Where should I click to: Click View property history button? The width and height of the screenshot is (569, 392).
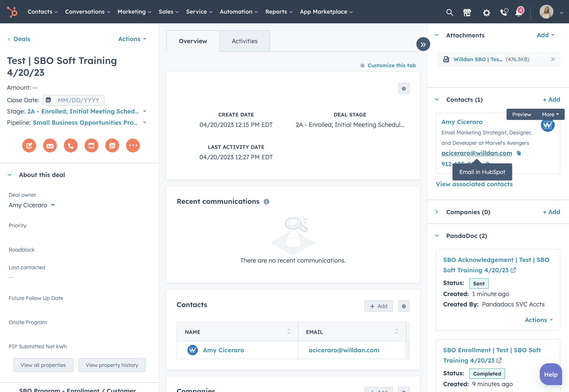(x=112, y=365)
